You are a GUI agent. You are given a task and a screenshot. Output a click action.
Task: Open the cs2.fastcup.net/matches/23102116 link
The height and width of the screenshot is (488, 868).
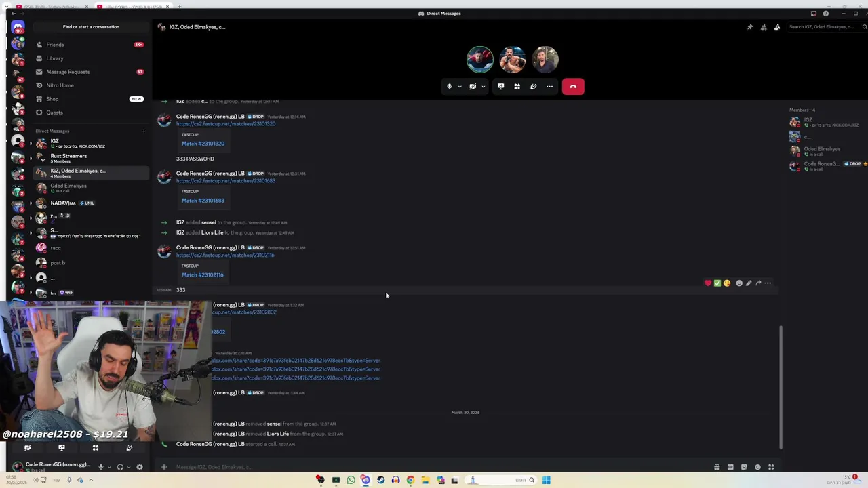point(225,256)
